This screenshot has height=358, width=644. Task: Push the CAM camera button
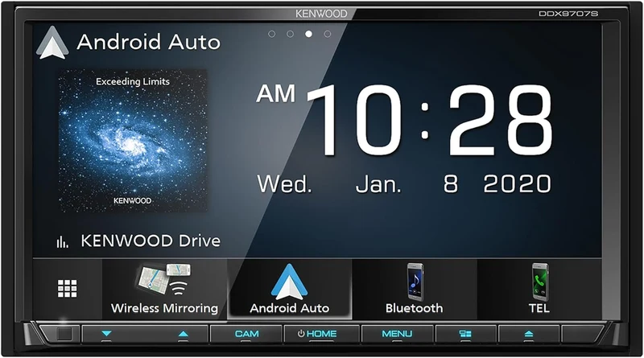[246, 334]
